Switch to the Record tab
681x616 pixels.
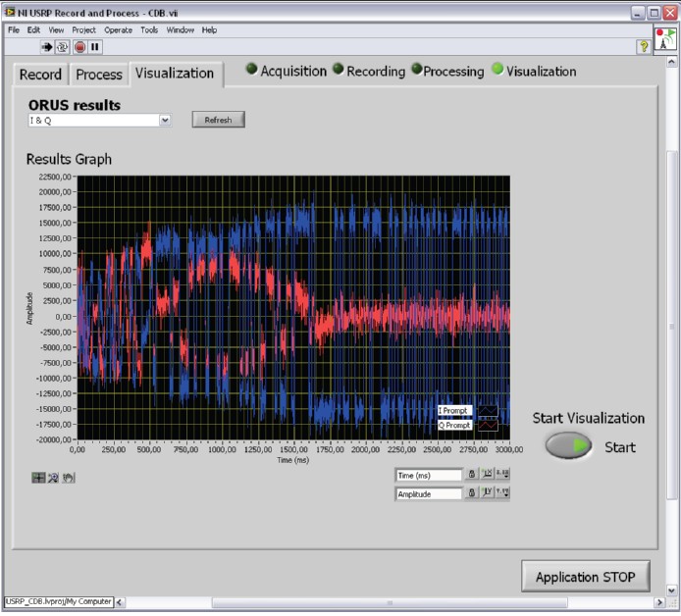coord(40,75)
